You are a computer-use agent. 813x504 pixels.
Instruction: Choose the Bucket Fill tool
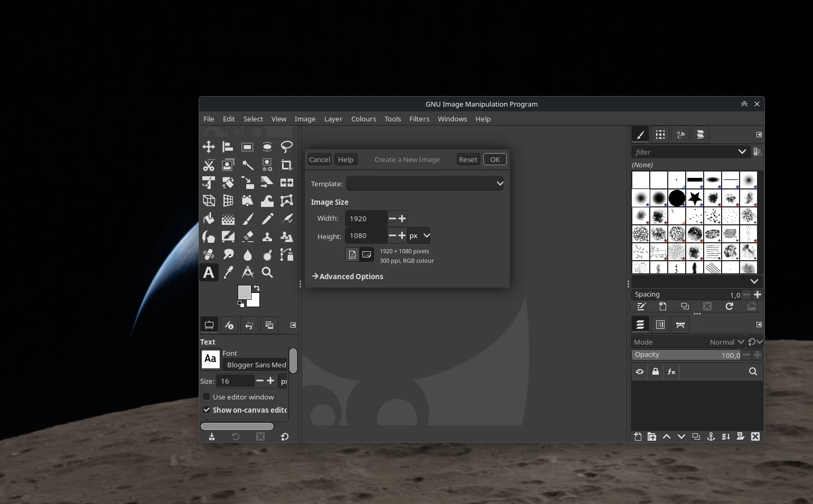pyautogui.click(x=209, y=218)
